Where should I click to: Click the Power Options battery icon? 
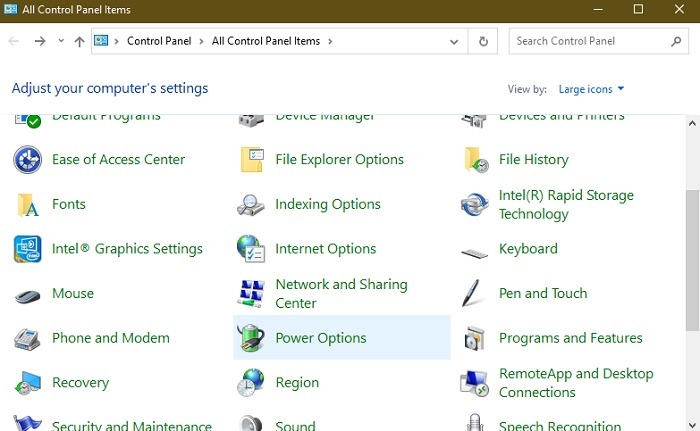(x=251, y=338)
